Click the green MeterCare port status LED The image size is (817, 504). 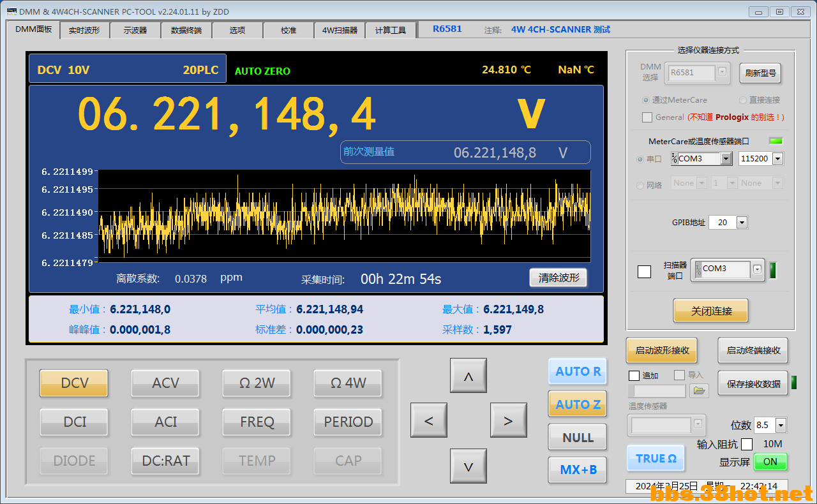pos(776,141)
